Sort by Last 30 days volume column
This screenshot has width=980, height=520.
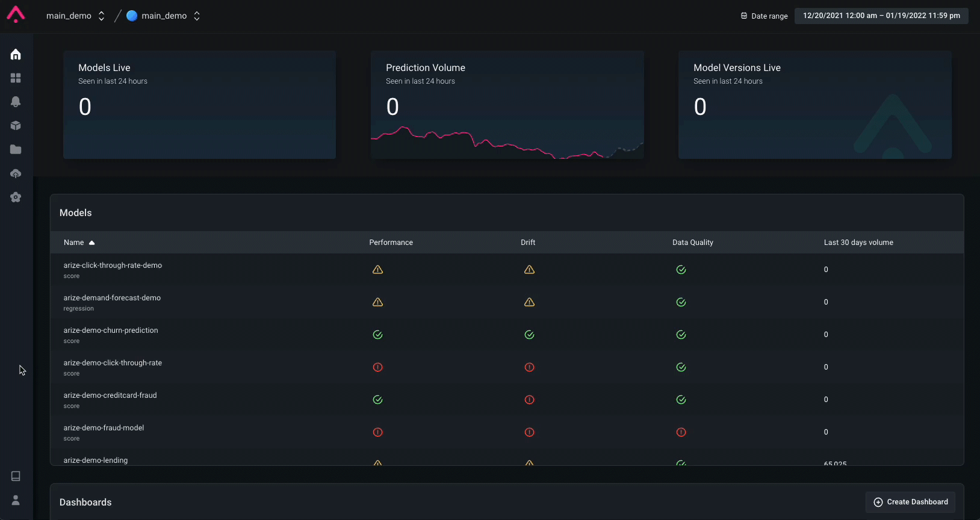tap(858, 243)
